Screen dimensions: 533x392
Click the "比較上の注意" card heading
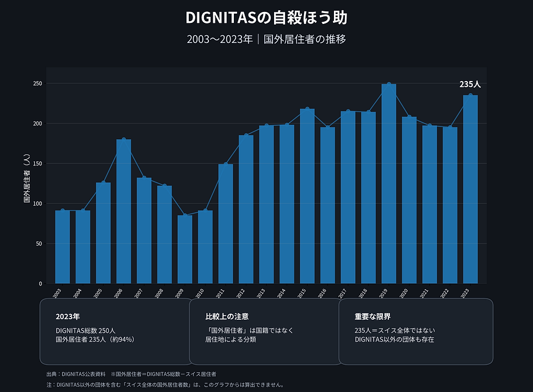click(227, 316)
